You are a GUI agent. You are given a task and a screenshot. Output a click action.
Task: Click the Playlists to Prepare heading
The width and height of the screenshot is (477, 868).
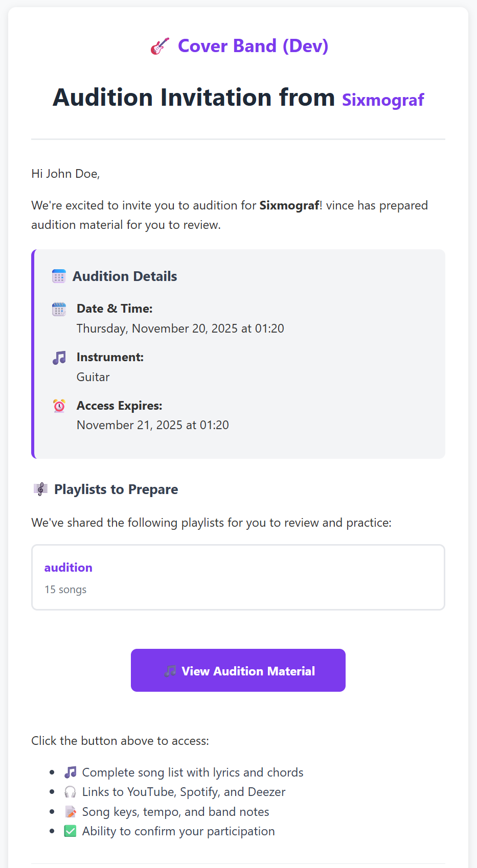[x=116, y=489]
